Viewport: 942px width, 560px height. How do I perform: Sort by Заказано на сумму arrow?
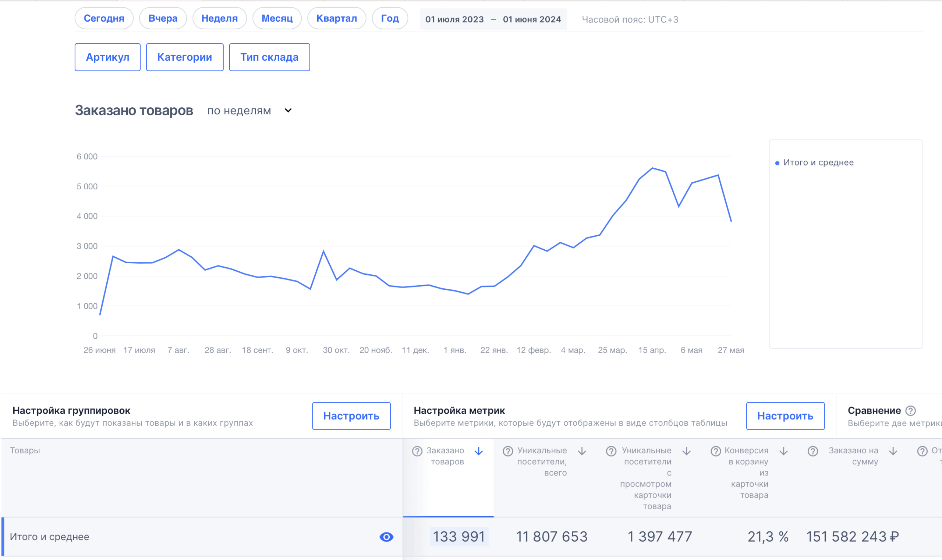coord(893,451)
